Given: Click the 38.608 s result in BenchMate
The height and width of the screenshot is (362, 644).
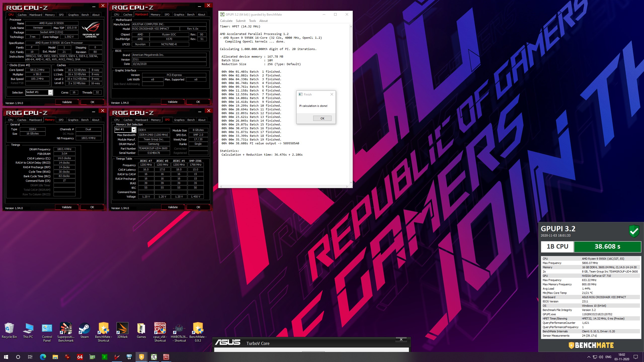Looking at the screenshot, I should (607, 247).
